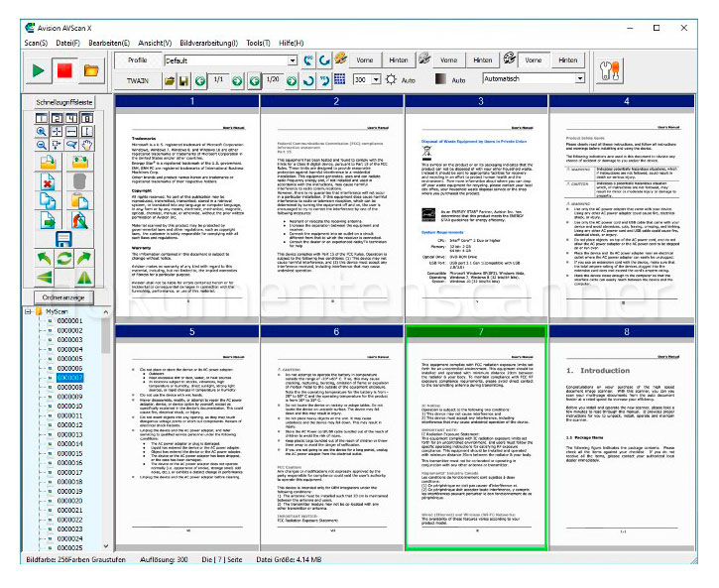
Task: Select the fit-to-width horizontal tool
Action: coord(71,132)
